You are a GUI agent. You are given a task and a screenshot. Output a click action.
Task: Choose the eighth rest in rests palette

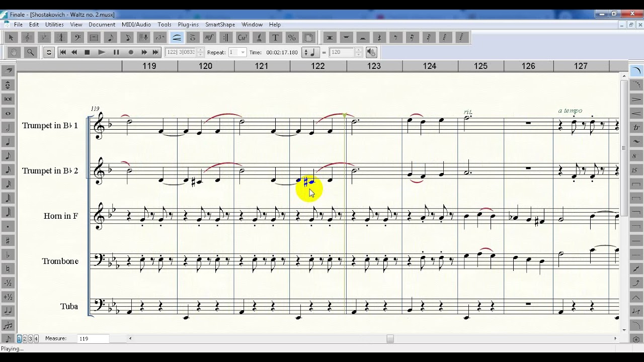(396, 37)
